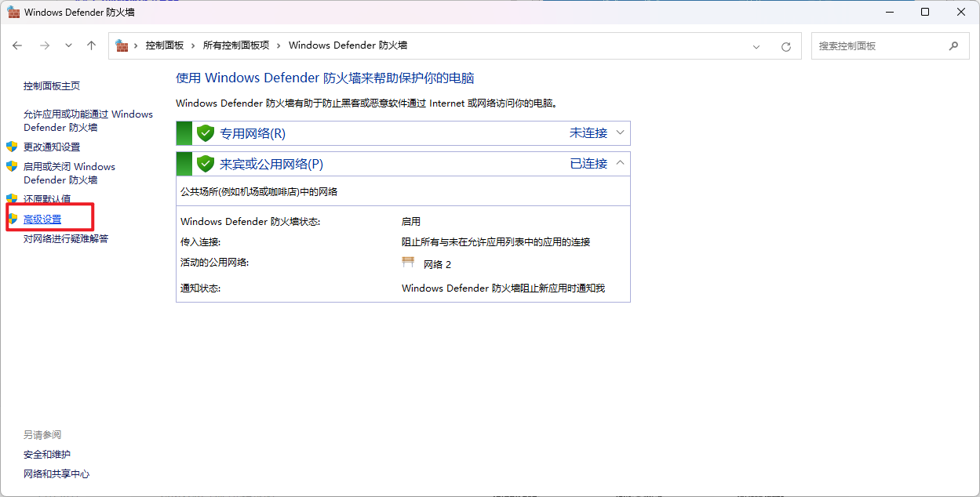Click shield icon beside 高级设置

tap(12, 219)
